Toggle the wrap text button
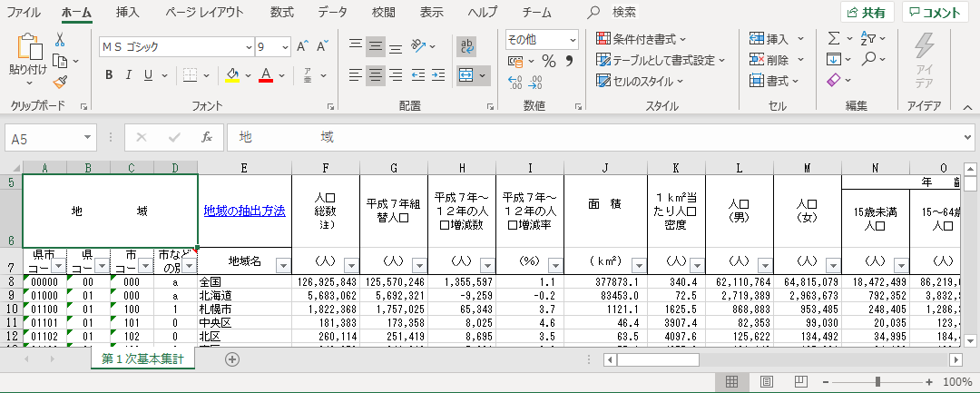980x393 pixels. pyautogui.click(x=468, y=46)
